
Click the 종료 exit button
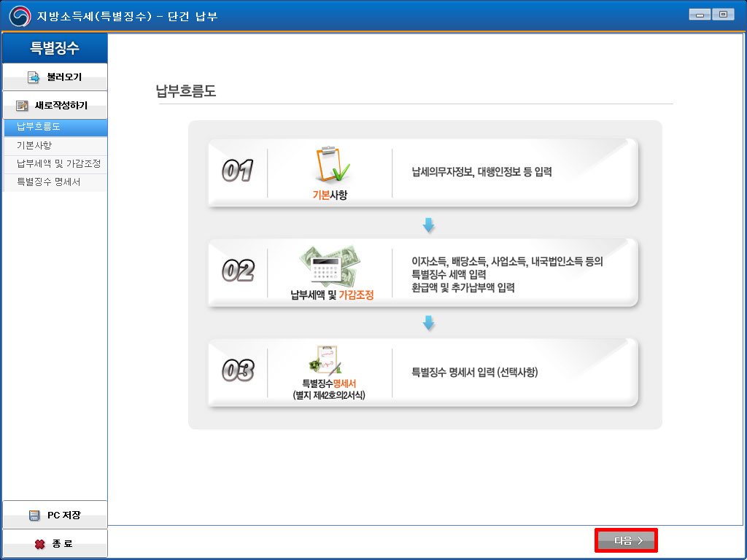point(55,543)
